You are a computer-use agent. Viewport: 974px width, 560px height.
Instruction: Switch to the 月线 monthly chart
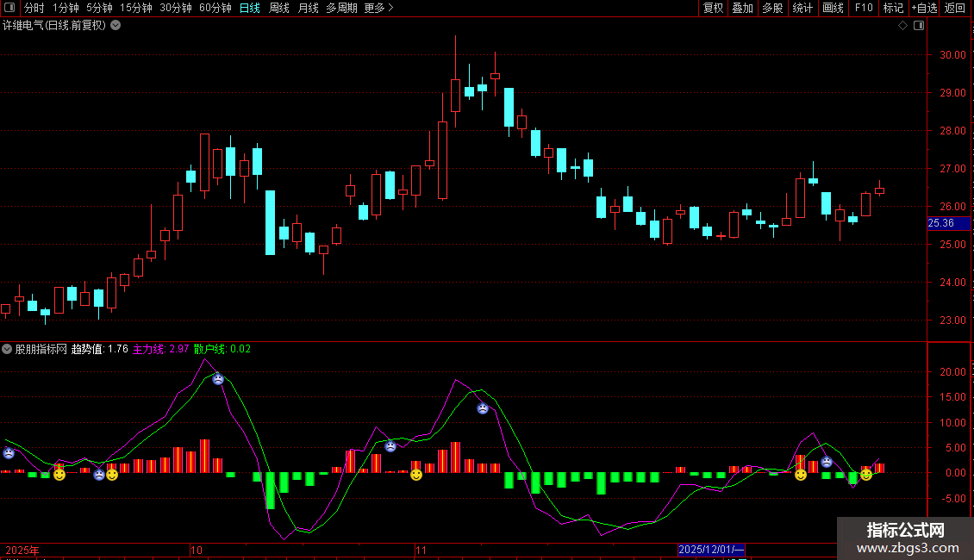308,8
